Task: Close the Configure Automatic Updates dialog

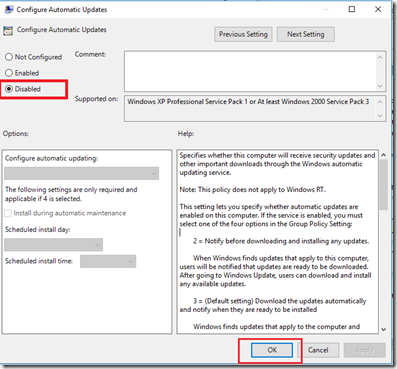Action: (378, 9)
